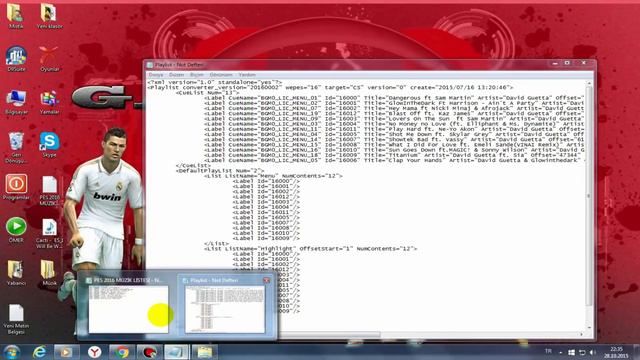Viewport: 640px width, 360px height.
Task: Launch Internet Explorer from the taskbar
Action: tap(39, 352)
